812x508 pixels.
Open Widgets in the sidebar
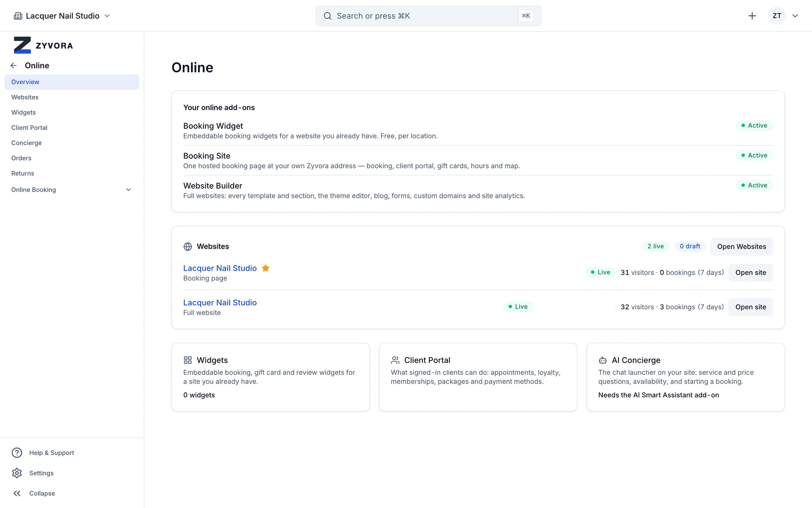click(x=72, y=113)
